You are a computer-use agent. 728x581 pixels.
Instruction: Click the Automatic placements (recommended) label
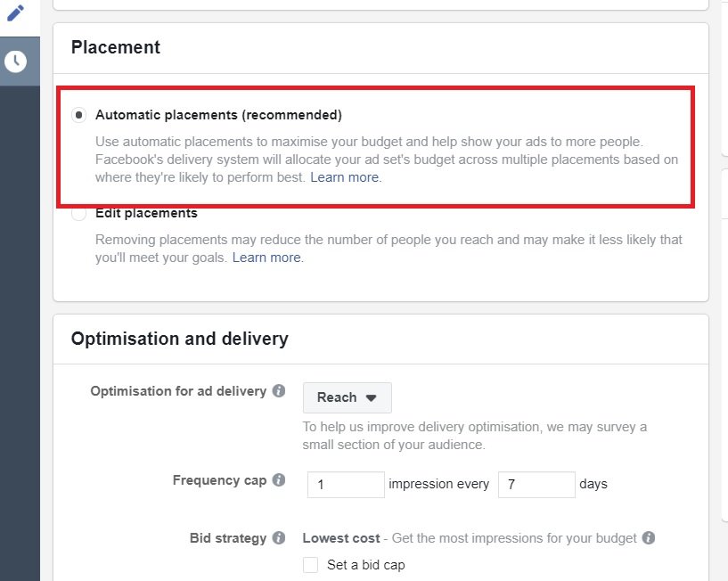click(218, 115)
